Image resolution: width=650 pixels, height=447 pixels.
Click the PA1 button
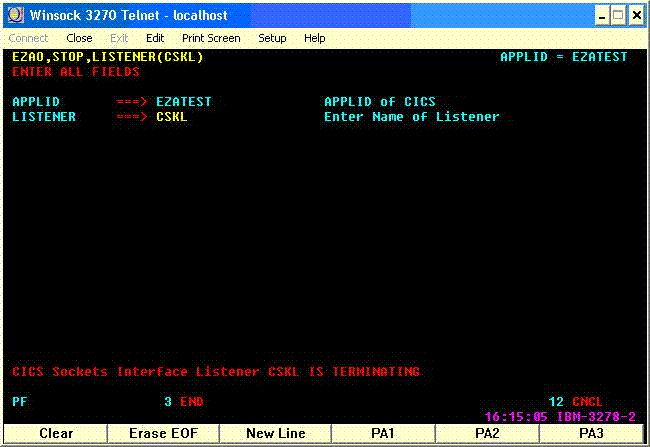click(383, 433)
